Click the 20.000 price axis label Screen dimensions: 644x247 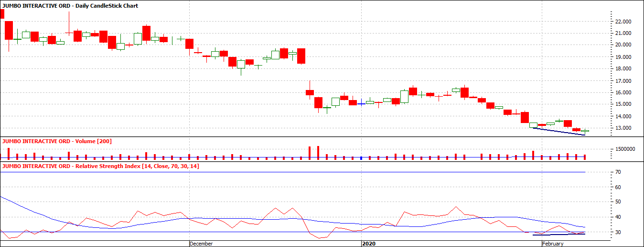coord(624,45)
